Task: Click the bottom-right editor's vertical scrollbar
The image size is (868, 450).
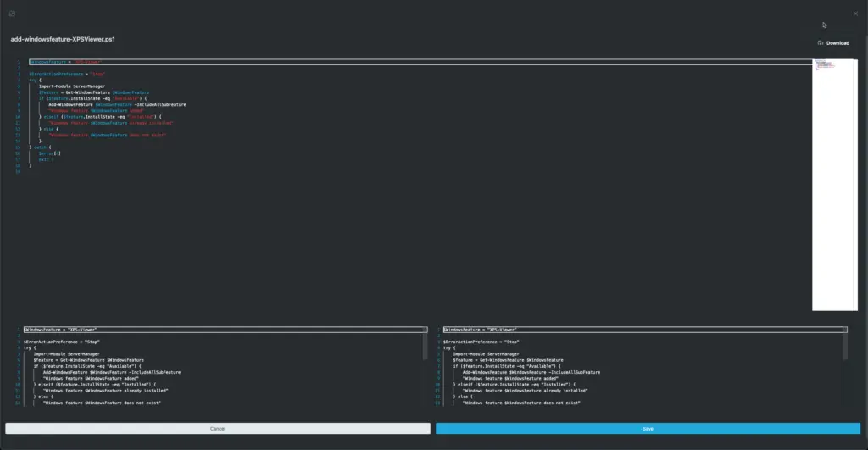Action: click(x=845, y=346)
